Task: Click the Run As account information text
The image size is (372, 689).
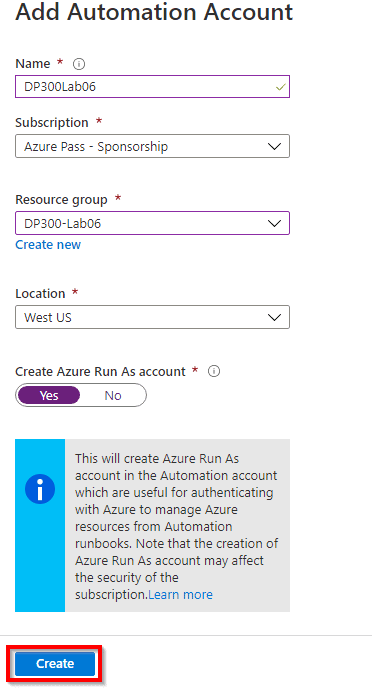Action: coord(177,526)
